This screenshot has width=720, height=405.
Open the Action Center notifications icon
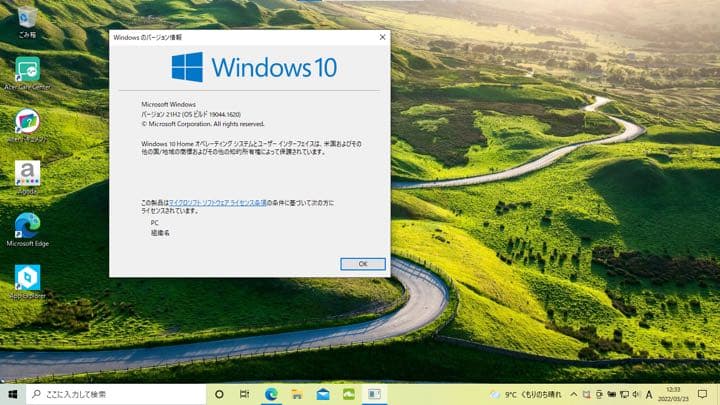tap(702, 394)
